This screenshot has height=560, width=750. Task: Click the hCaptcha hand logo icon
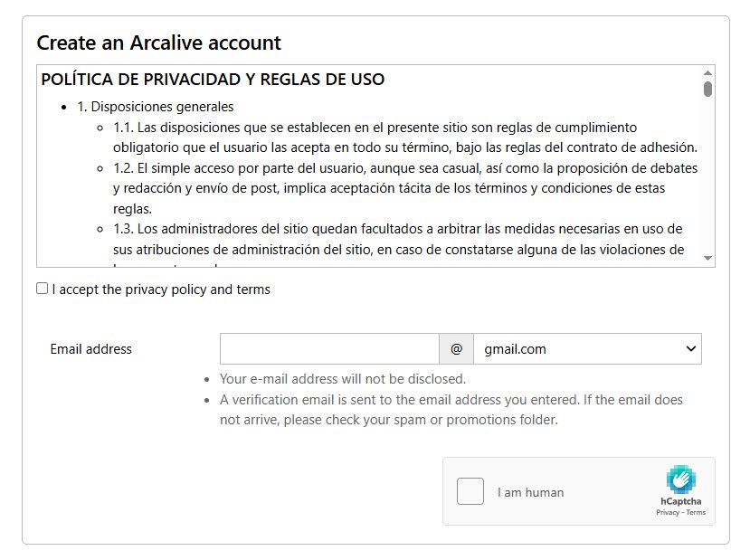pos(680,479)
